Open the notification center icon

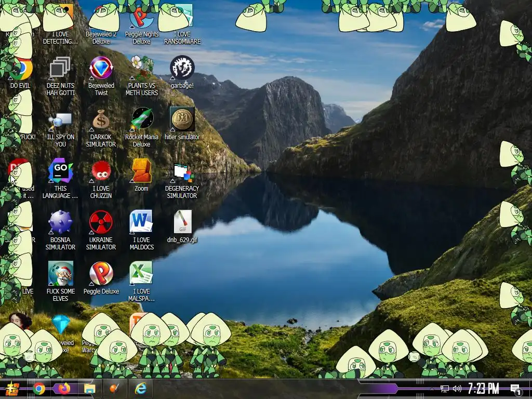(516, 390)
